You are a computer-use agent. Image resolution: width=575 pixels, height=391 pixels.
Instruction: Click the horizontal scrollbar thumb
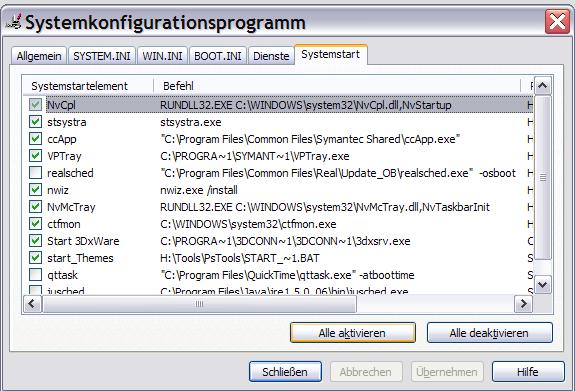(199, 304)
